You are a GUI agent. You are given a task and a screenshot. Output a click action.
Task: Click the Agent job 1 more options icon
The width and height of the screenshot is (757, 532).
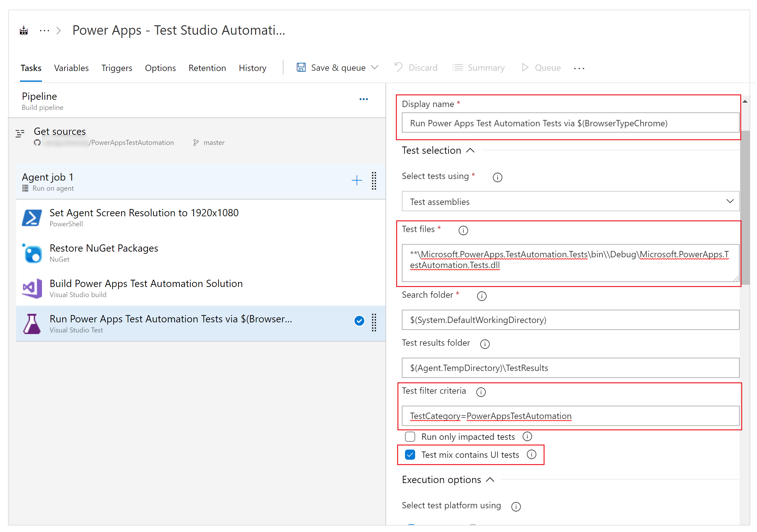pyautogui.click(x=373, y=181)
